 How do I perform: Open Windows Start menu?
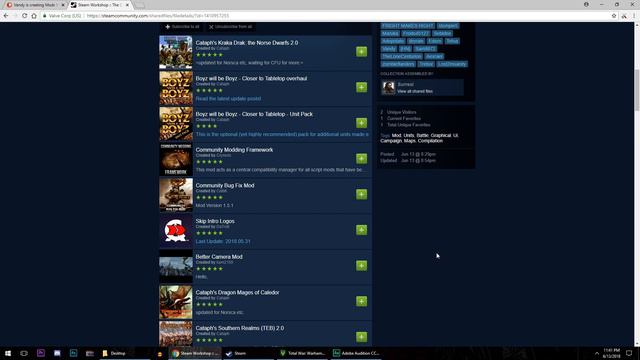click(8, 353)
